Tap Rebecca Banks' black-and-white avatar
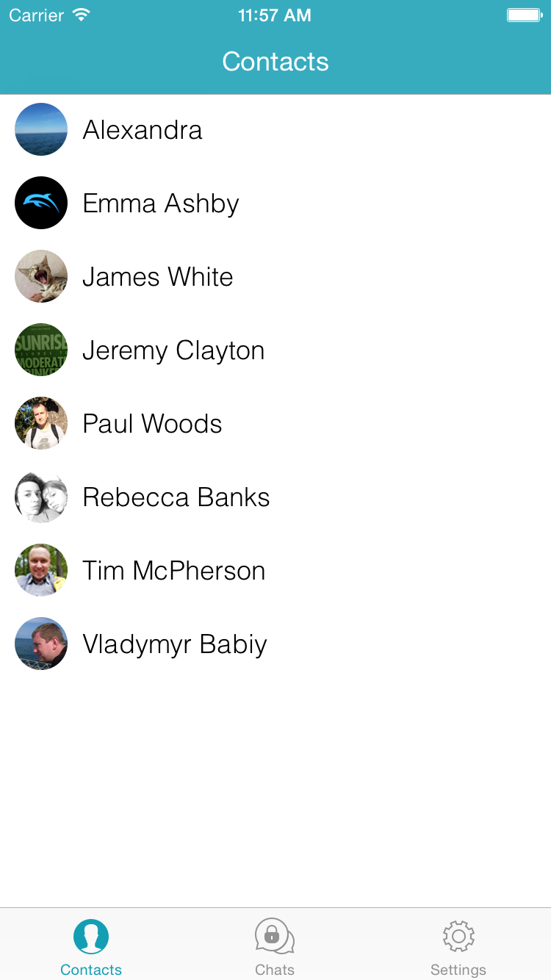 pos(41,497)
